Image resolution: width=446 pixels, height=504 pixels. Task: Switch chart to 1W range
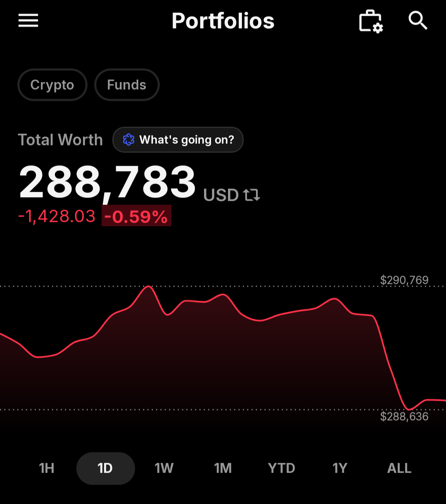point(164,468)
